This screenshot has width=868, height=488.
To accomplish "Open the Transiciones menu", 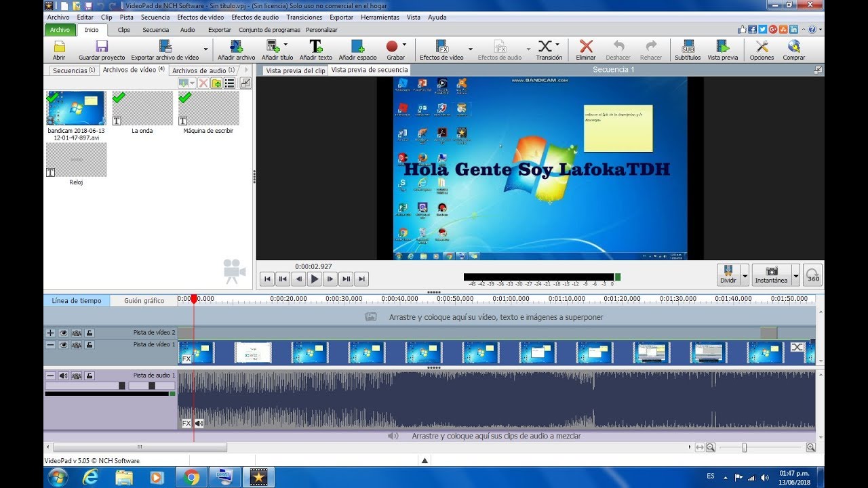I will click(x=304, y=18).
